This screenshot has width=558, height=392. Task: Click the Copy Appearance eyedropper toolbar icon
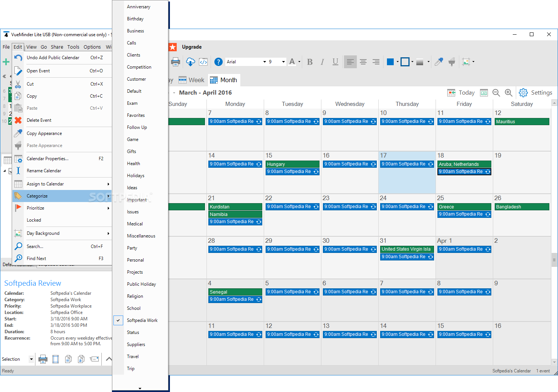439,62
